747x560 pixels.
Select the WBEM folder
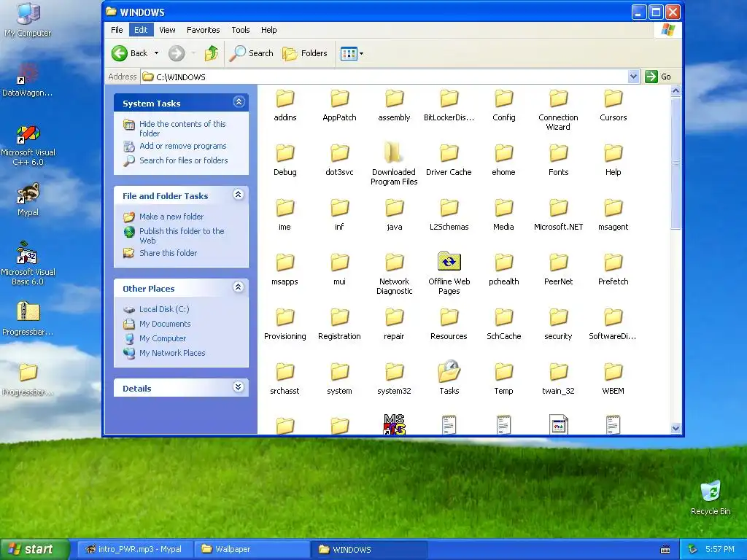(613, 379)
